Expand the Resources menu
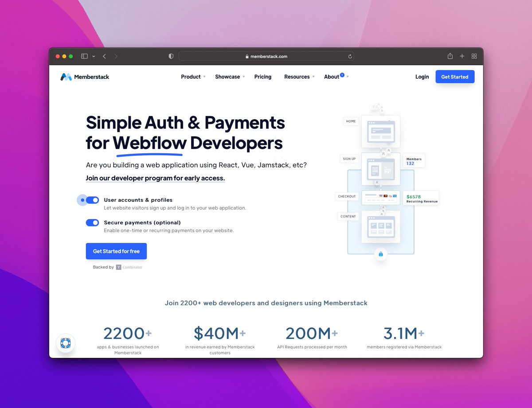Image resolution: width=532 pixels, height=408 pixels. (300, 77)
